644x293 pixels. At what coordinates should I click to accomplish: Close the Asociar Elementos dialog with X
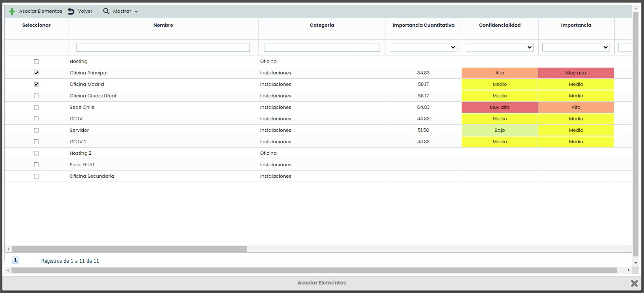tap(634, 283)
